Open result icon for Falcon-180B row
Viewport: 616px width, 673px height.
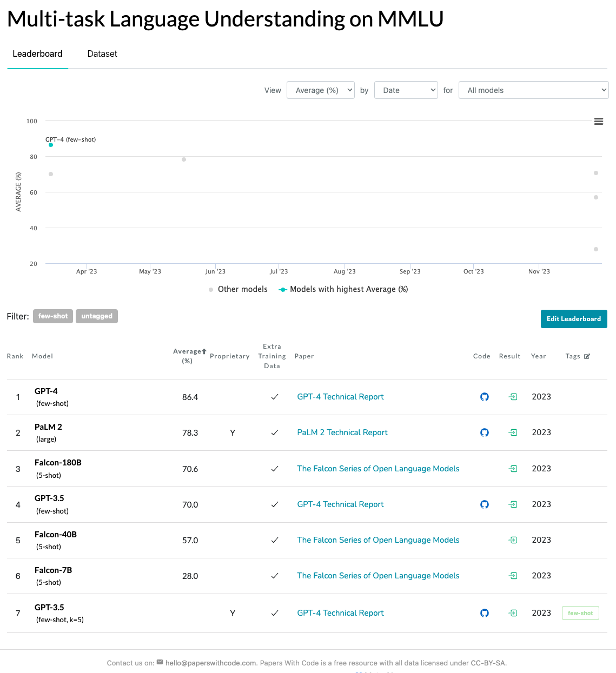[513, 469]
